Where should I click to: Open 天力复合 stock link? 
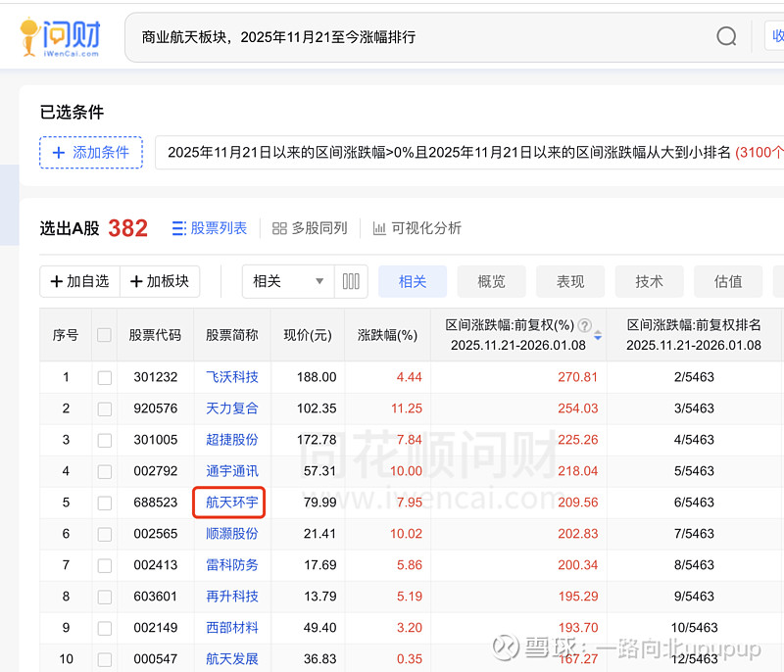(x=232, y=408)
